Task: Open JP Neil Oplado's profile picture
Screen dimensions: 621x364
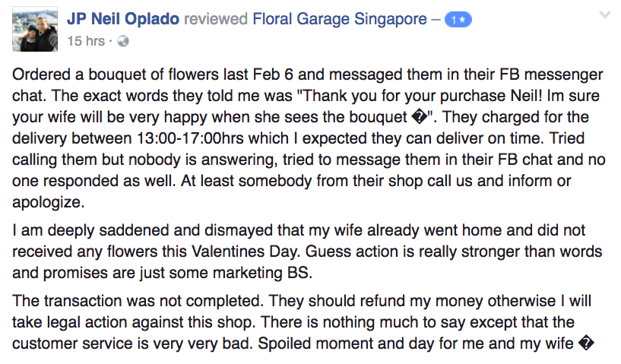Action: click(x=35, y=29)
